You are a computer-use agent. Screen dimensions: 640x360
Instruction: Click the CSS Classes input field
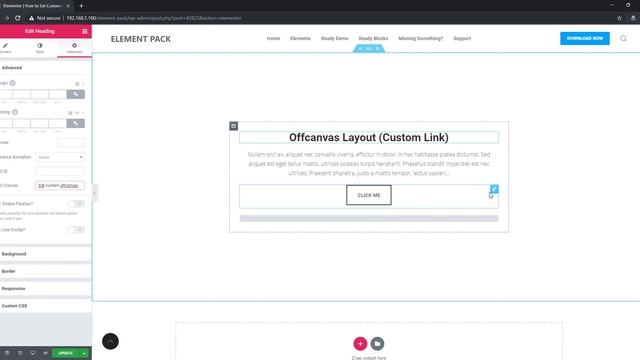(x=60, y=186)
